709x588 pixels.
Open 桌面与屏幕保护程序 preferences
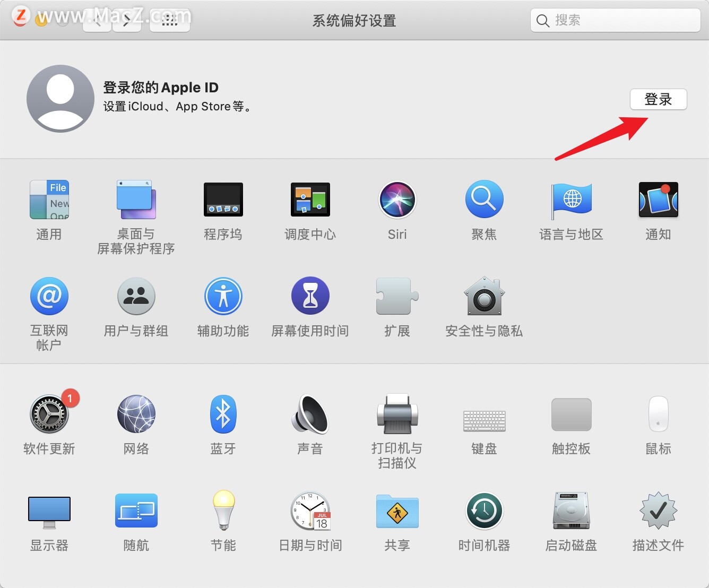point(136,200)
